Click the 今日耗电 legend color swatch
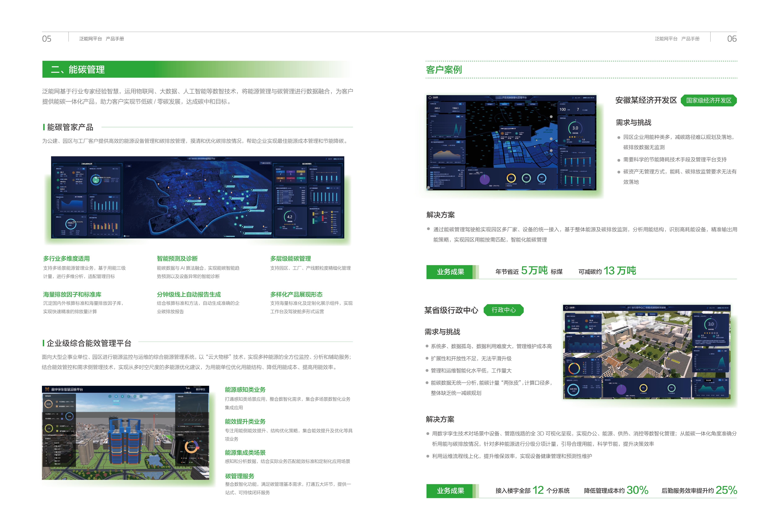The width and height of the screenshot is (779, 532). click(x=57, y=402)
